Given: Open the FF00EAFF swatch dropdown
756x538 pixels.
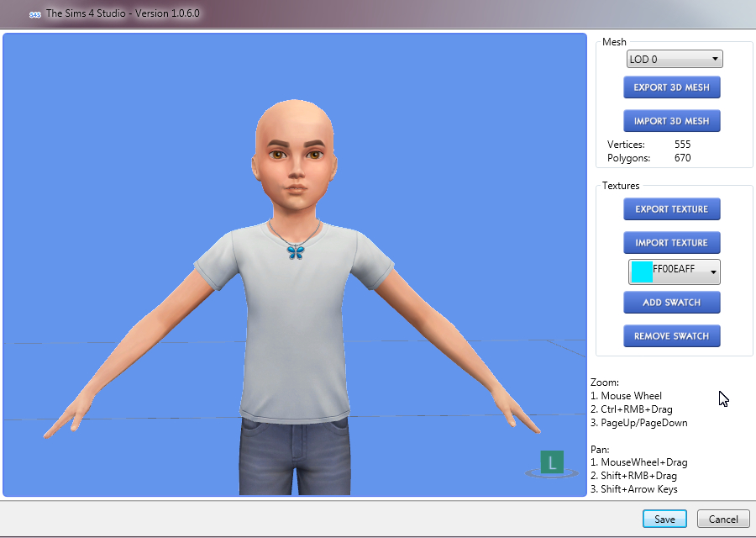Looking at the screenshot, I should pyautogui.click(x=675, y=272).
